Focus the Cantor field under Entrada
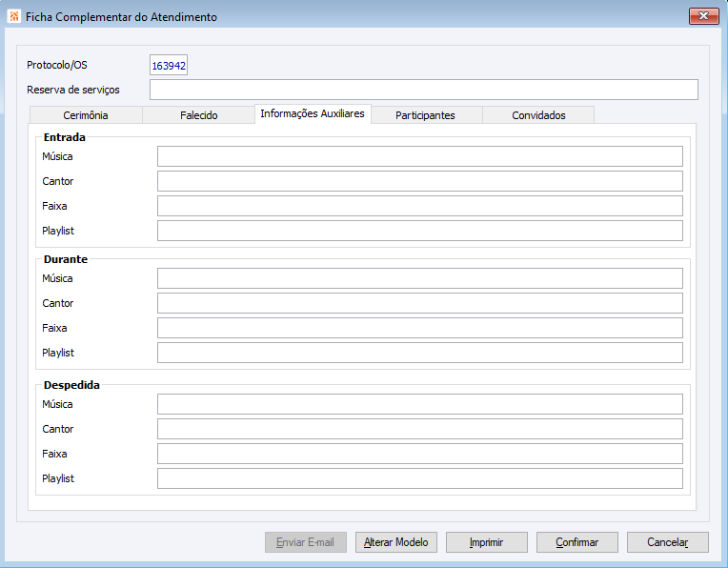The width and height of the screenshot is (728, 568). click(419, 181)
